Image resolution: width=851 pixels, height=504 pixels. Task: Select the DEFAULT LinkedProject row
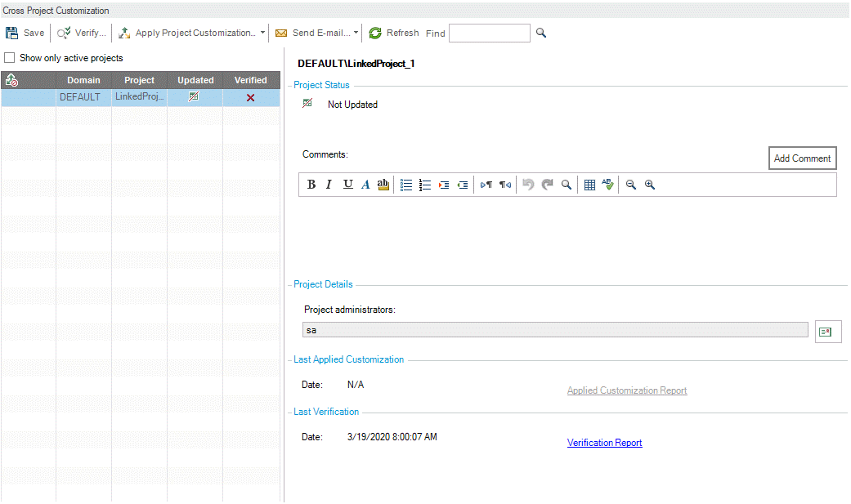click(x=139, y=97)
